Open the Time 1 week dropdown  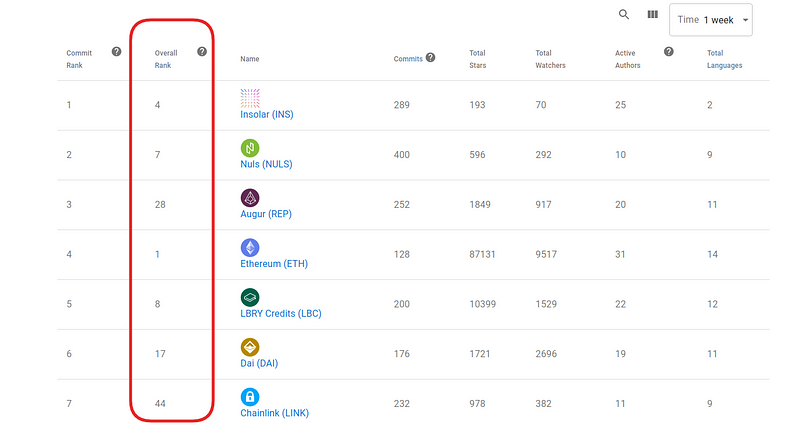711,20
